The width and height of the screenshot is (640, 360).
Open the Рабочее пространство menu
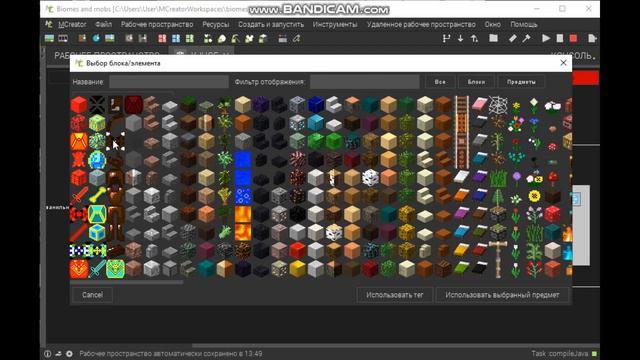(157, 24)
